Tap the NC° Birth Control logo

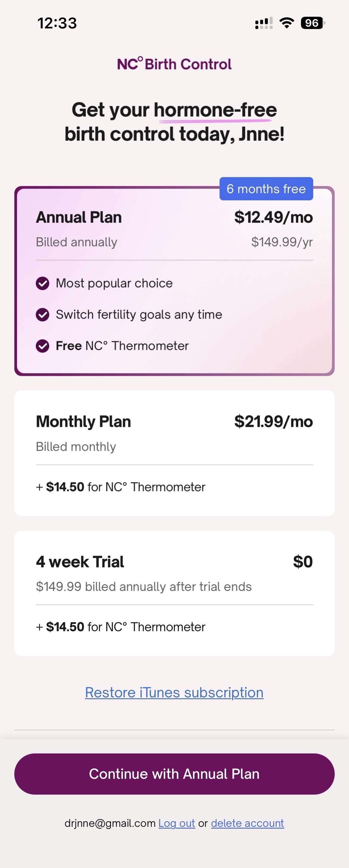pos(174,64)
